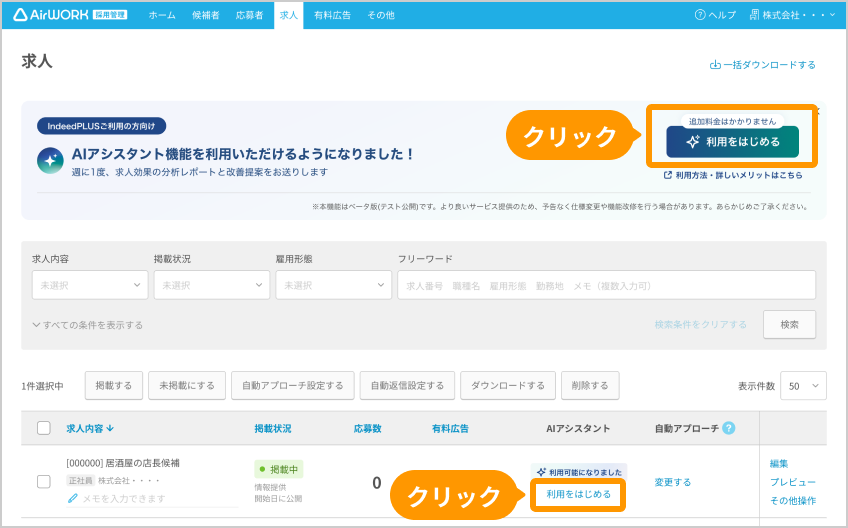The width and height of the screenshot is (848, 528).
Task: Click the 自動アプローチ help question icon
Action: [728, 428]
